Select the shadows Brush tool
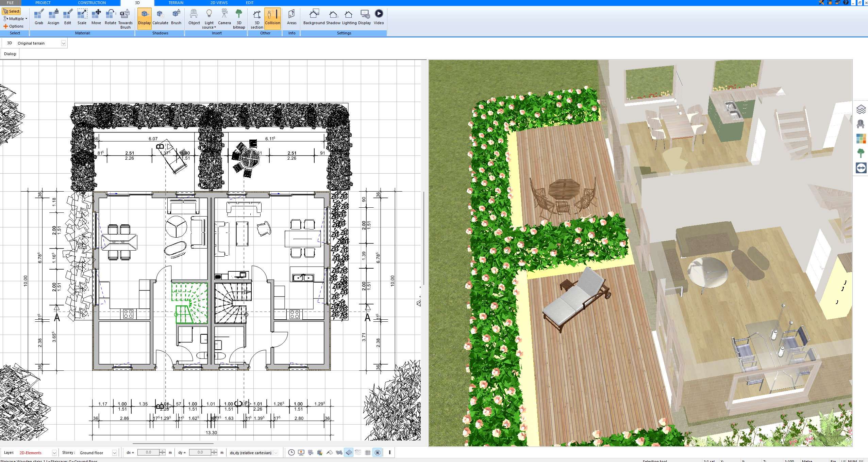The image size is (868, 462). pyautogui.click(x=176, y=17)
